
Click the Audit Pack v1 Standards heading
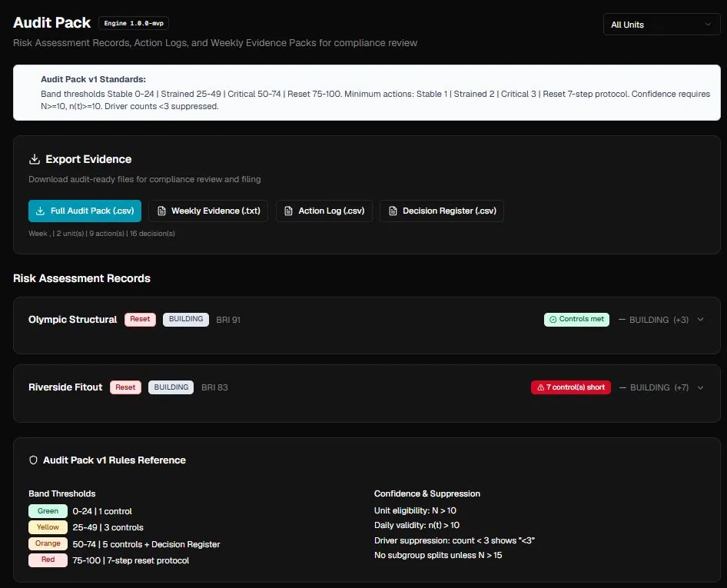93,79
